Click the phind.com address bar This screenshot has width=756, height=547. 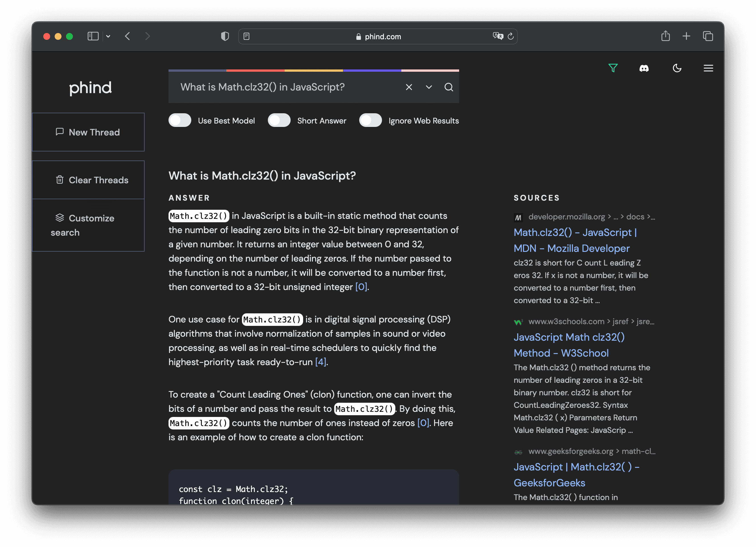tap(378, 36)
